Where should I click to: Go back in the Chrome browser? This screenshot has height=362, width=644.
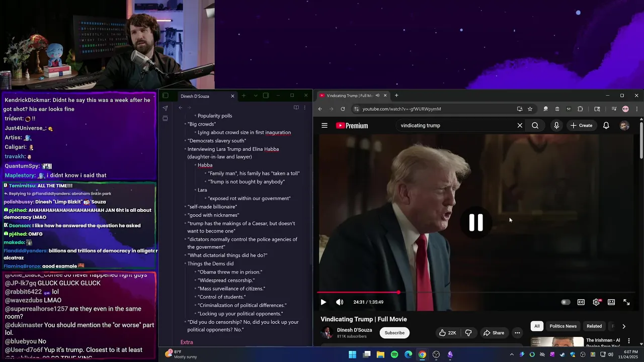tap(320, 109)
